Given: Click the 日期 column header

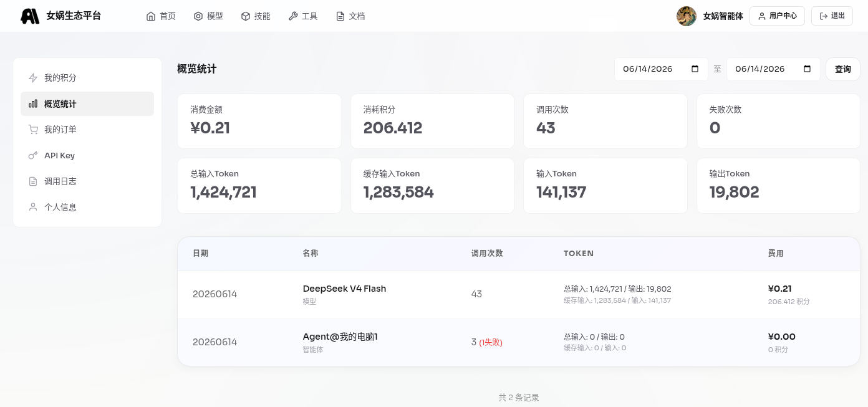Looking at the screenshot, I should click(200, 254).
